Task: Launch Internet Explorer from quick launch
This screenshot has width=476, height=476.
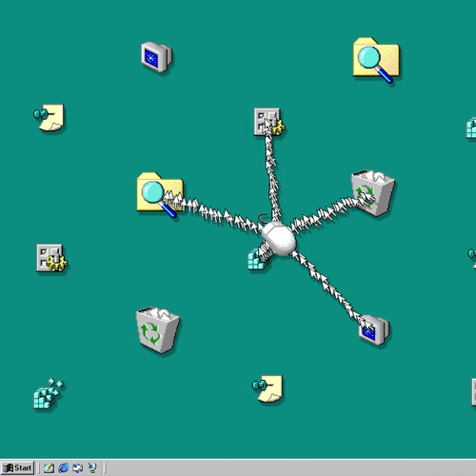Action: [64, 467]
